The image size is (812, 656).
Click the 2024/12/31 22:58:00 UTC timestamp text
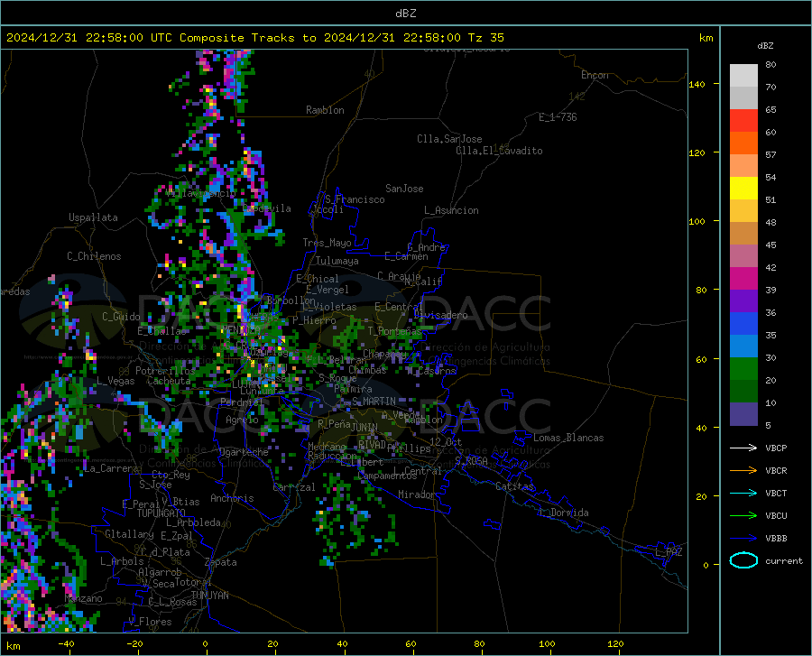click(82, 38)
